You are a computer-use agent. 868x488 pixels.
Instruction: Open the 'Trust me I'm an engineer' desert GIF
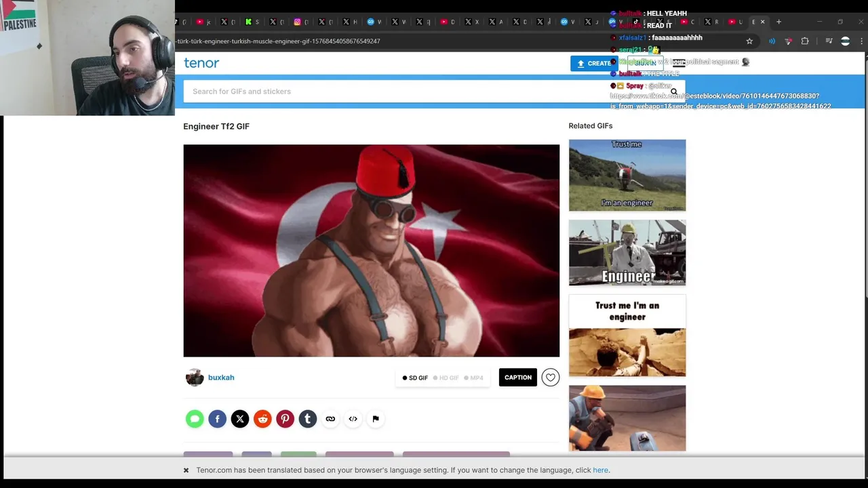627,335
